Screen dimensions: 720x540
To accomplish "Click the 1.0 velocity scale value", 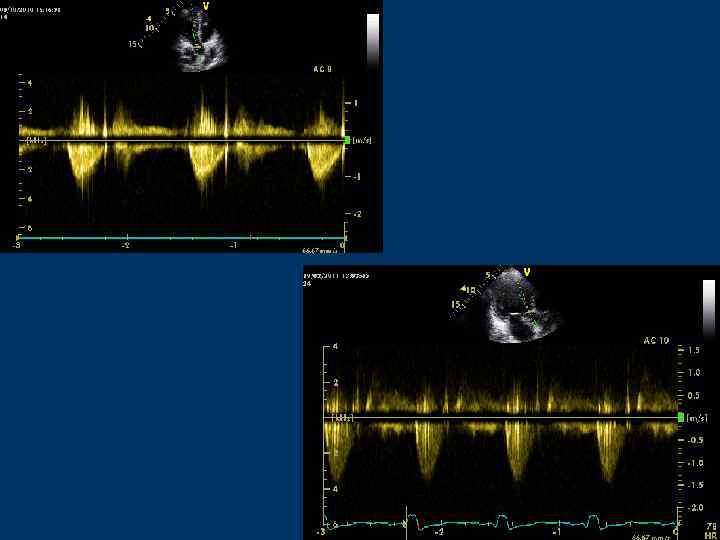I will [x=693, y=373].
